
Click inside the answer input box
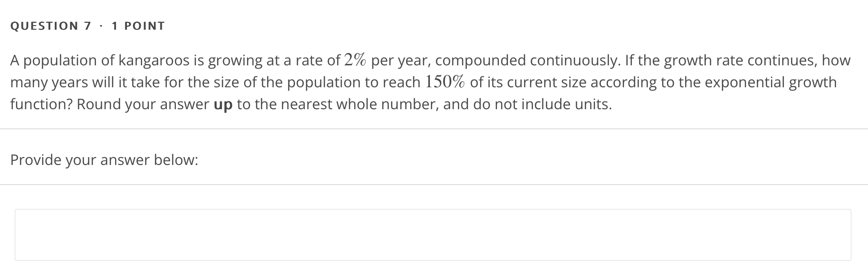[x=434, y=234]
